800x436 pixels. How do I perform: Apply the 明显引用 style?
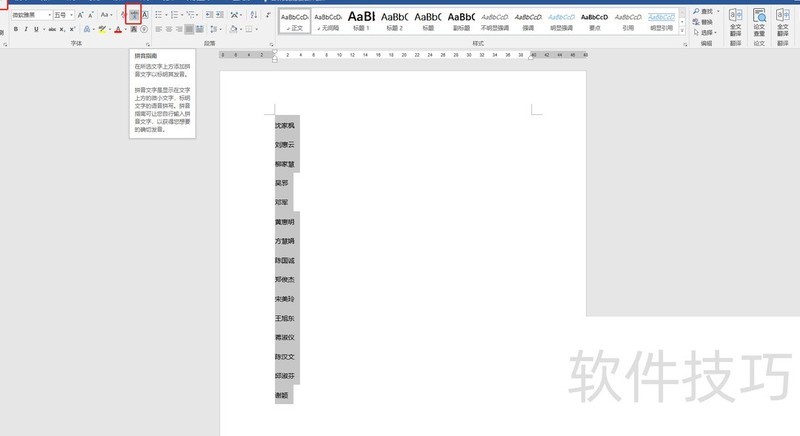coord(661,22)
